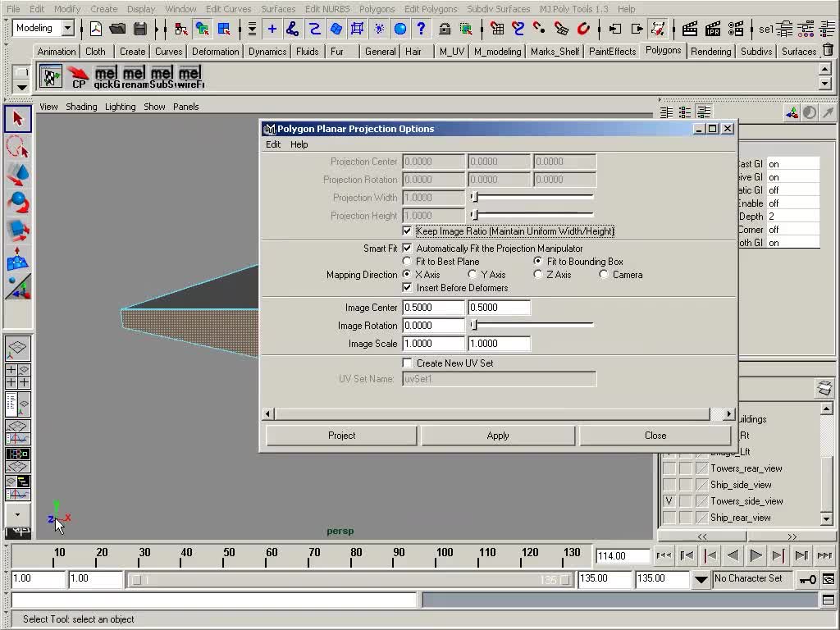Click the IPR render clapboard icon
The width and height of the screenshot is (840, 630).
[x=713, y=29]
